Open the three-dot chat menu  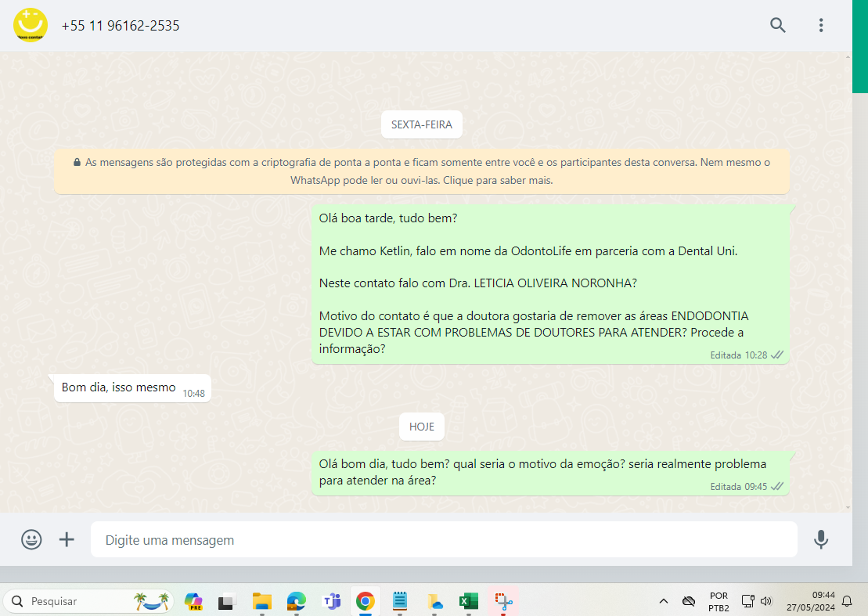pyautogui.click(x=821, y=25)
